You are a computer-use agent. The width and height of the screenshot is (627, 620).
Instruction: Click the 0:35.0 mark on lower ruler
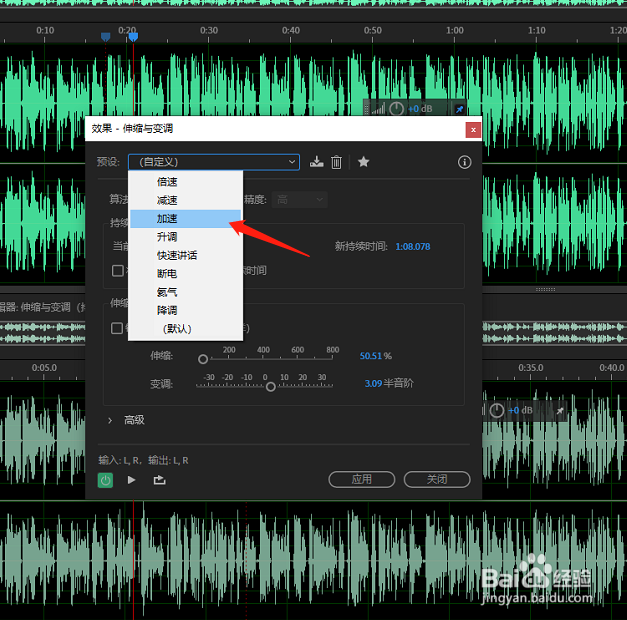point(531,367)
